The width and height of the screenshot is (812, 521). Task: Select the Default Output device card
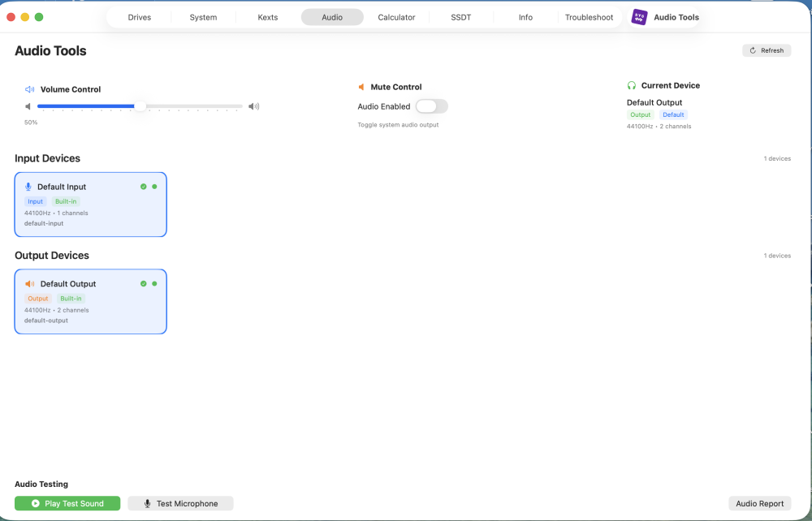coord(91,301)
